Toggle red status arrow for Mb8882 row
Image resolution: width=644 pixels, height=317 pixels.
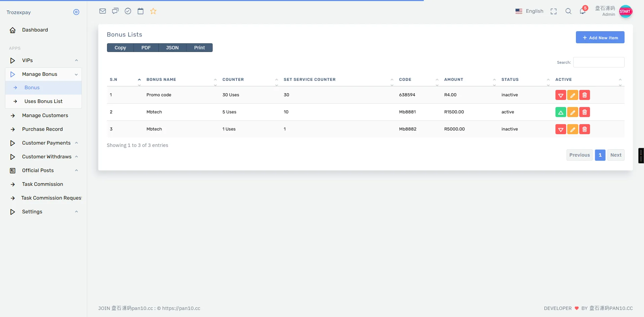[x=560, y=129]
